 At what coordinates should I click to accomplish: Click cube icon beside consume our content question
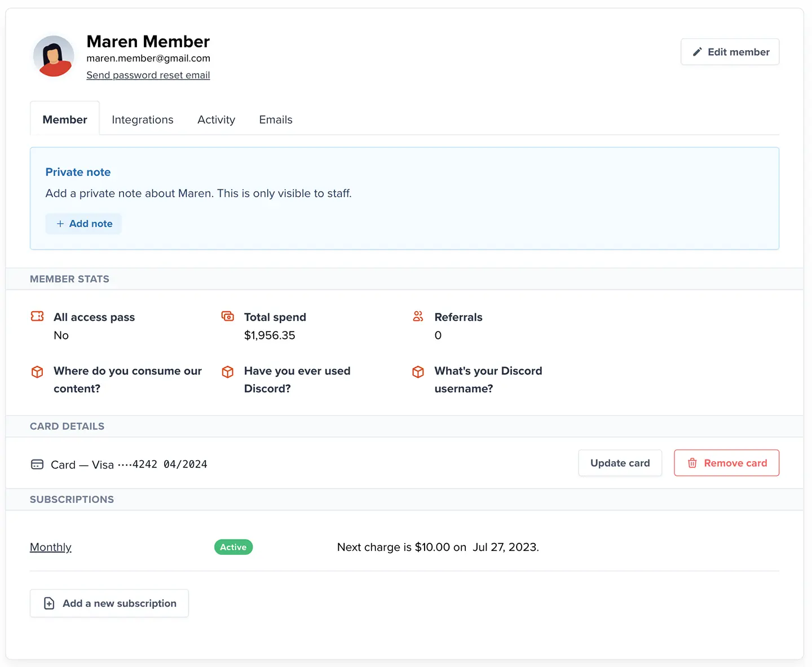point(37,372)
